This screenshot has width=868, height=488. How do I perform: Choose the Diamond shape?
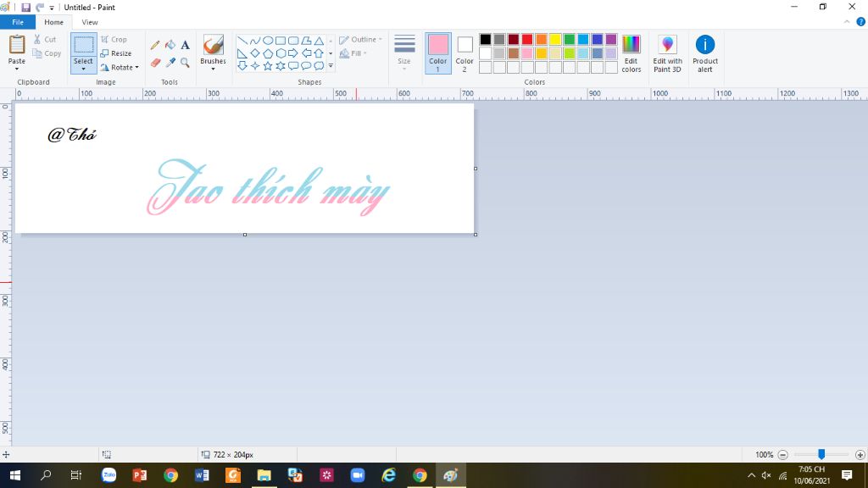coord(254,53)
